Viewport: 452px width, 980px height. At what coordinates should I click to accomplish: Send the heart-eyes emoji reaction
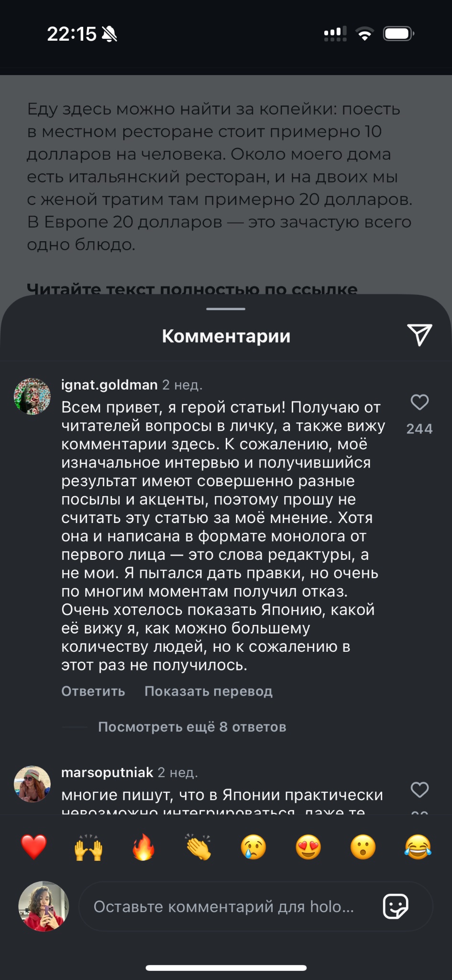pyautogui.click(x=308, y=847)
